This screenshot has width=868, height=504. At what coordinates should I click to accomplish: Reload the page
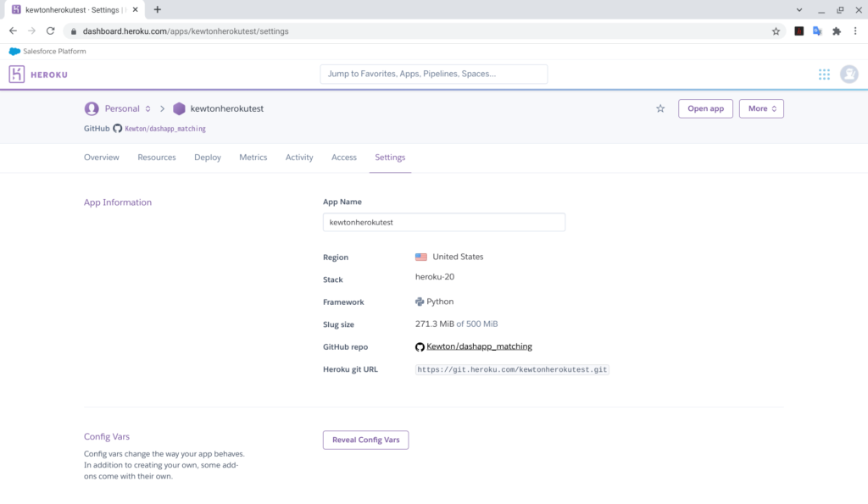pyautogui.click(x=50, y=31)
